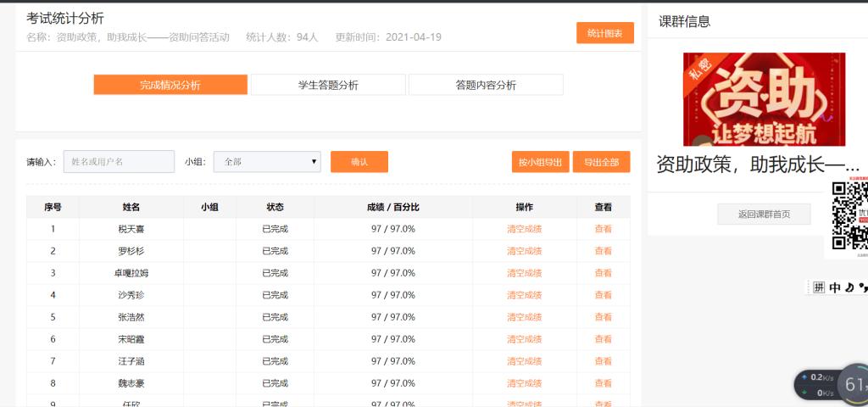Switch to 学生答题分析 tab
The height and width of the screenshot is (407, 868).
(x=328, y=85)
